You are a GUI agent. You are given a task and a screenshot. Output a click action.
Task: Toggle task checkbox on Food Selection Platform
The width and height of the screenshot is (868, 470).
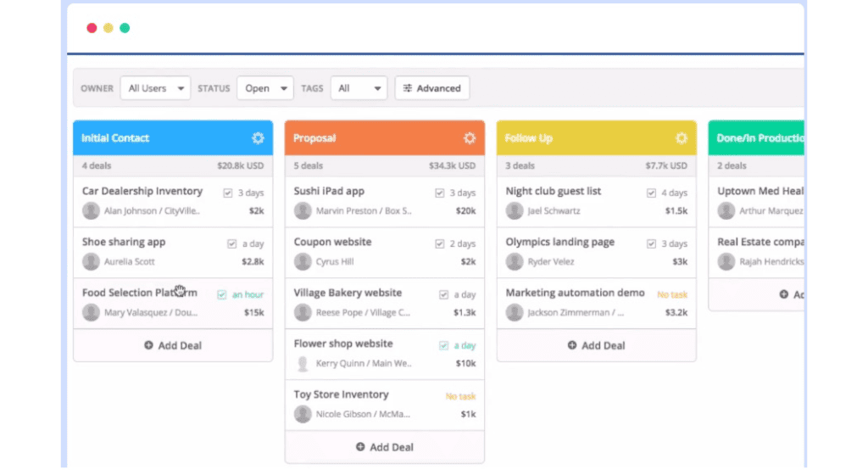tap(222, 295)
